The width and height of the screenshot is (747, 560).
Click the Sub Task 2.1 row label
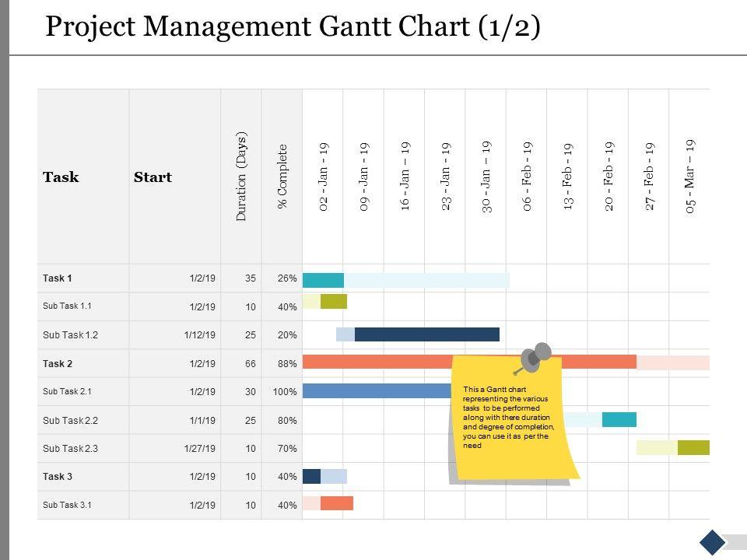(67, 391)
